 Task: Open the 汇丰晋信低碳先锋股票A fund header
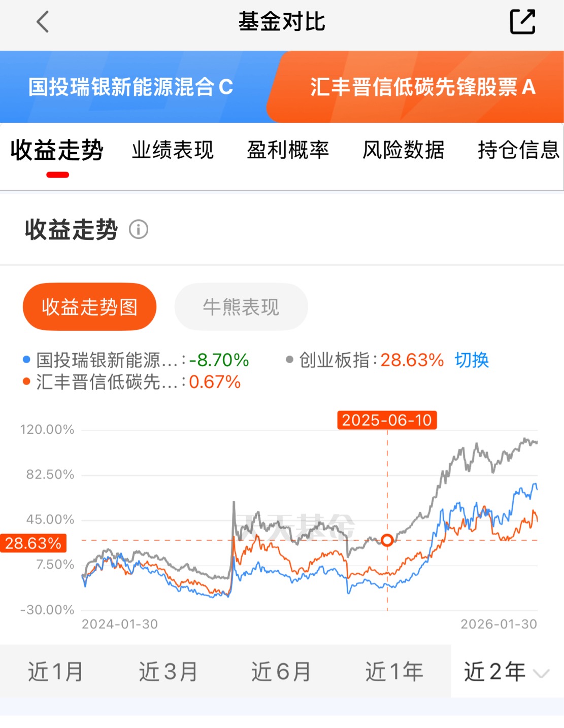click(x=422, y=87)
